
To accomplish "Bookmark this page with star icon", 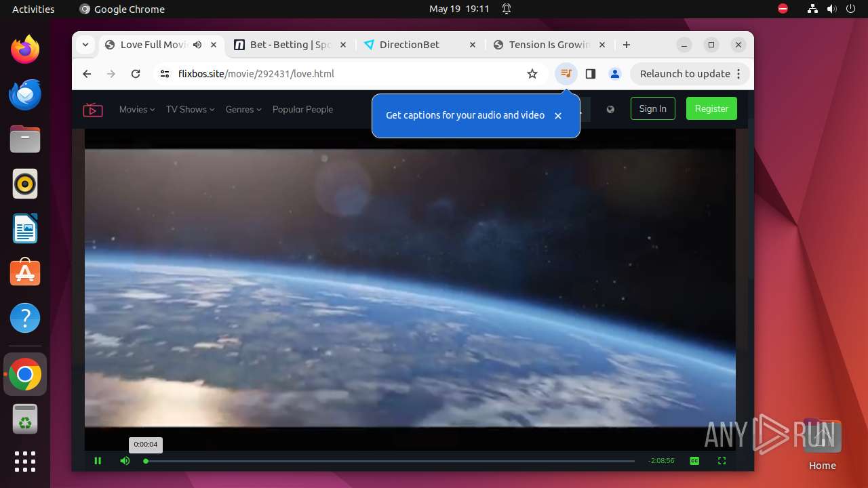I will pyautogui.click(x=532, y=74).
